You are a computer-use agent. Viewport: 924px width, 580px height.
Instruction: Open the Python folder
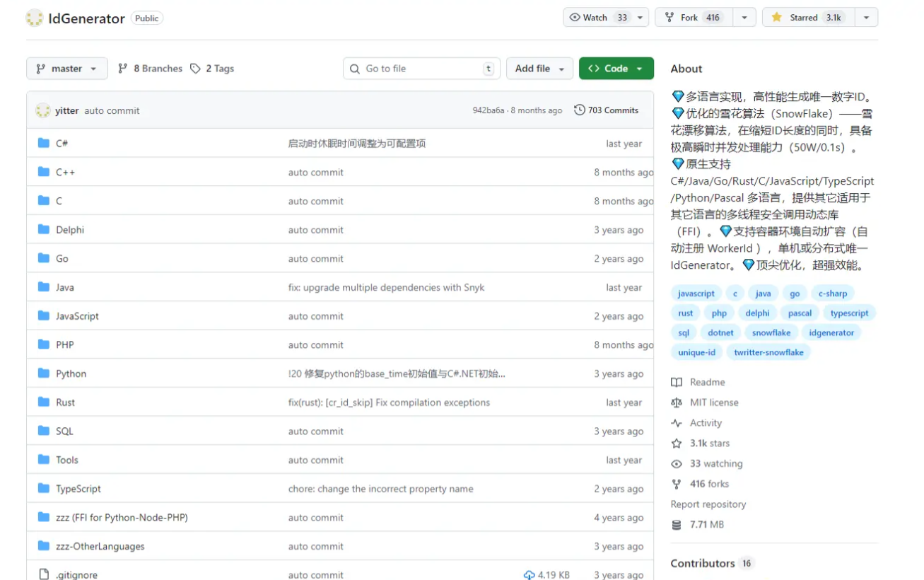pos(71,373)
